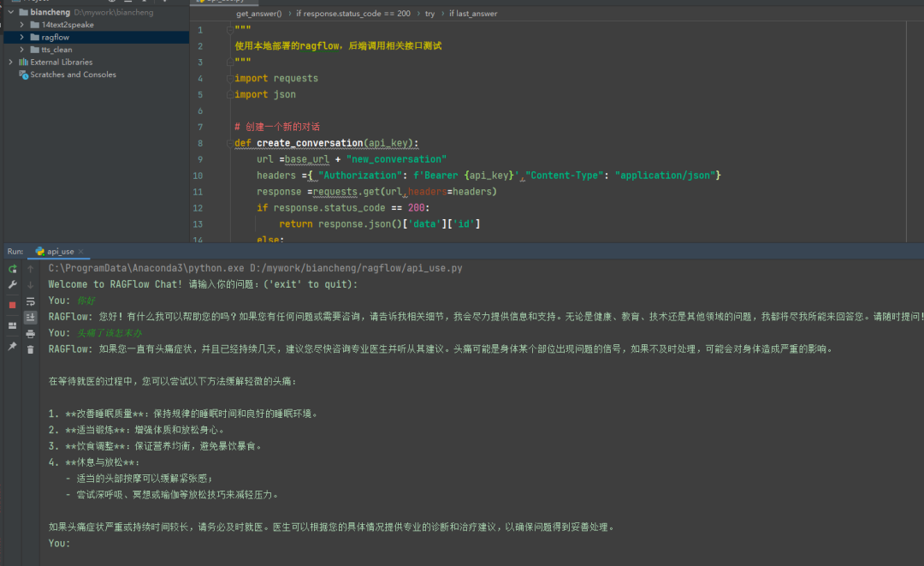Clear all console output trash icon
This screenshot has height=566, width=924.
click(31, 349)
